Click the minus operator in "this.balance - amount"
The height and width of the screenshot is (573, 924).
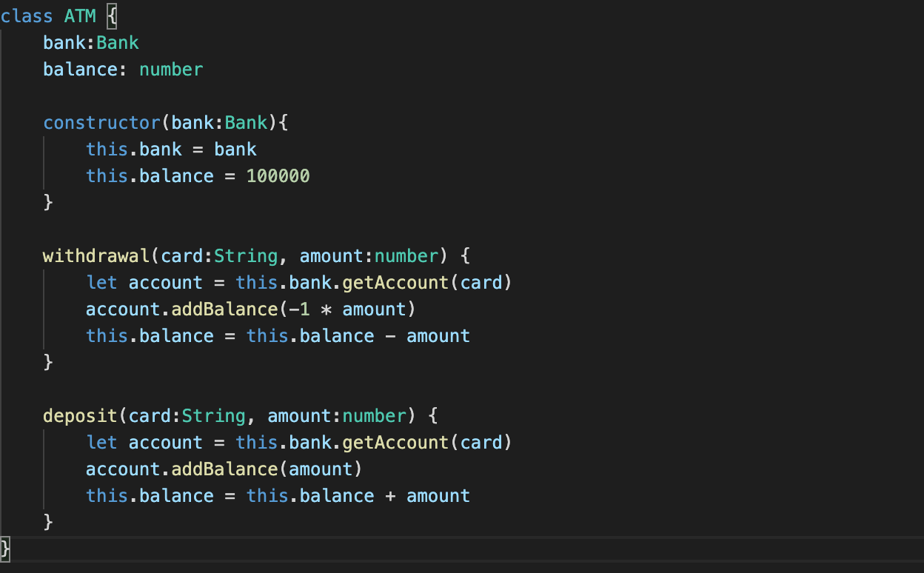[390, 336]
